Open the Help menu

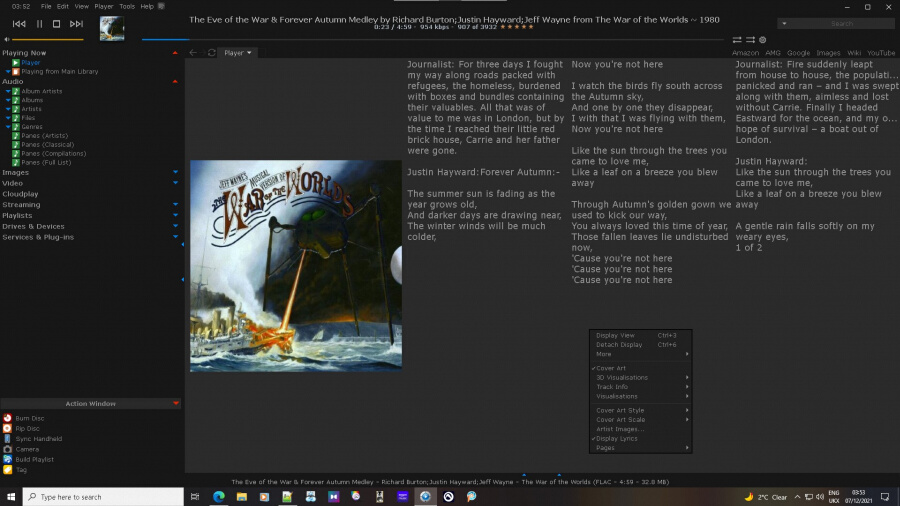(147, 6)
